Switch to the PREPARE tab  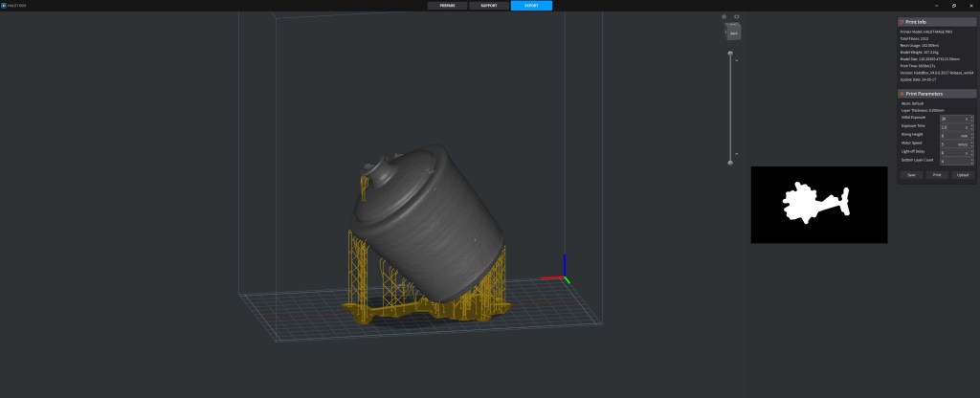(447, 6)
